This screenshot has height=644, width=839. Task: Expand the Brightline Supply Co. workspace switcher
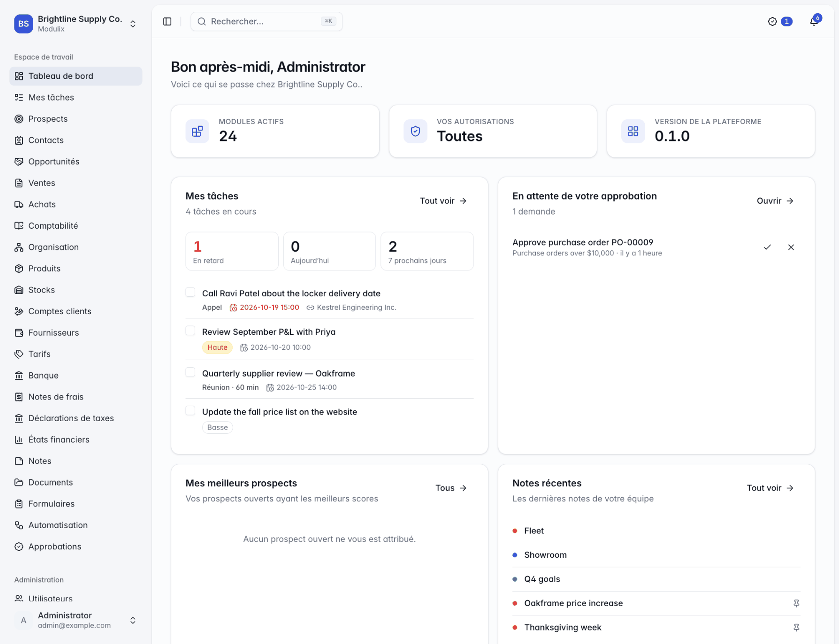[133, 24]
